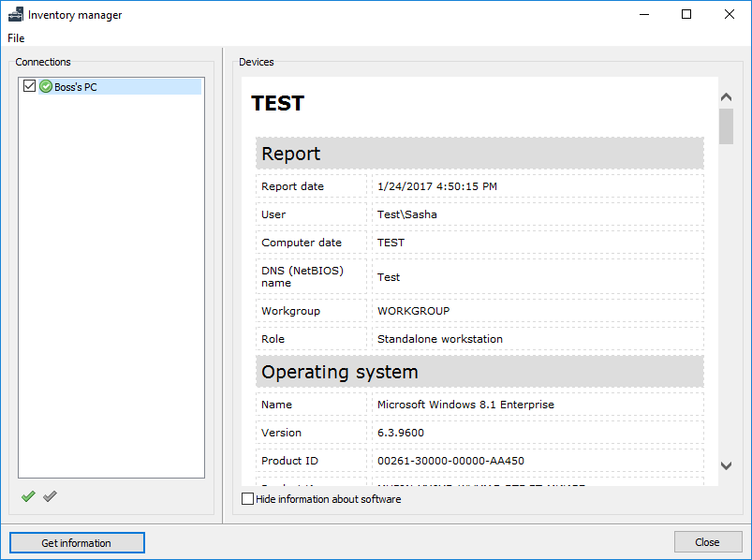Image resolution: width=752 pixels, height=560 pixels.
Task: Click the Operating system section header
Action: [x=479, y=372]
